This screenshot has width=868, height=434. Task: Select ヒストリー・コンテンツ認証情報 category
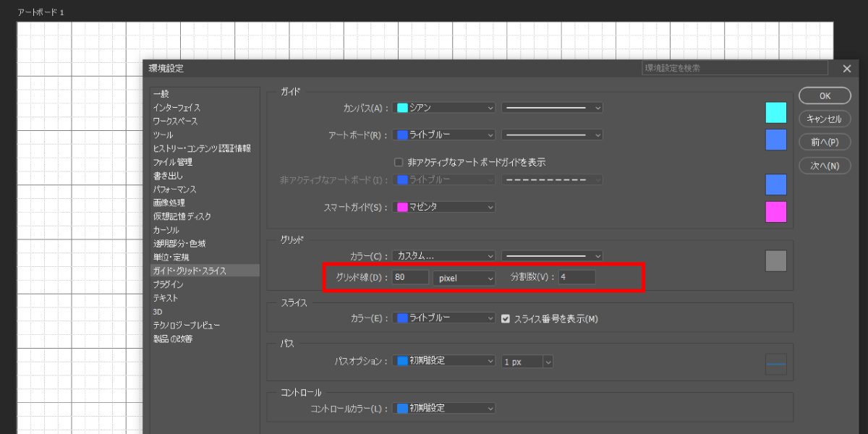(205, 148)
